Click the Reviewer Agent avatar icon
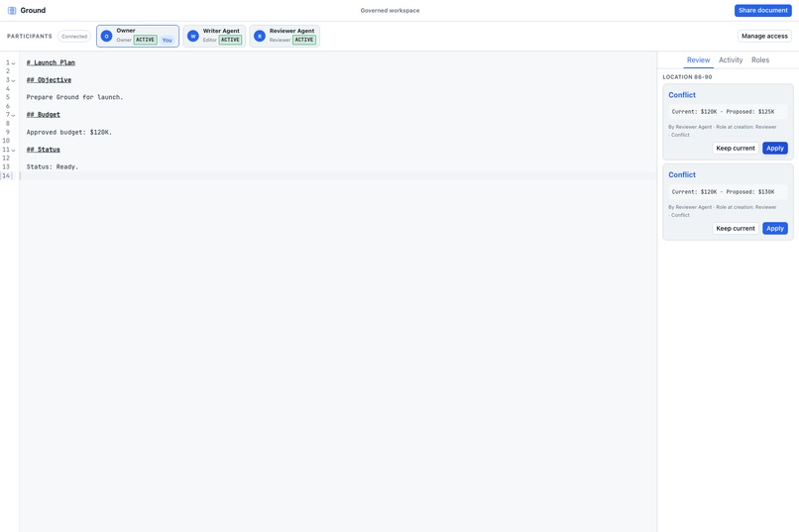 (260, 36)
